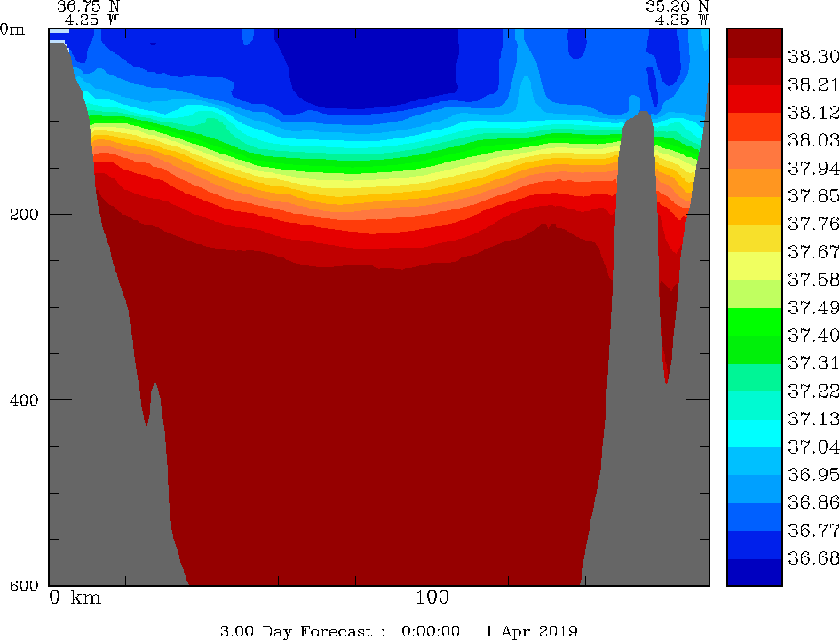Click the 600 depth axis label
The image size is (840, 640).
25,585
